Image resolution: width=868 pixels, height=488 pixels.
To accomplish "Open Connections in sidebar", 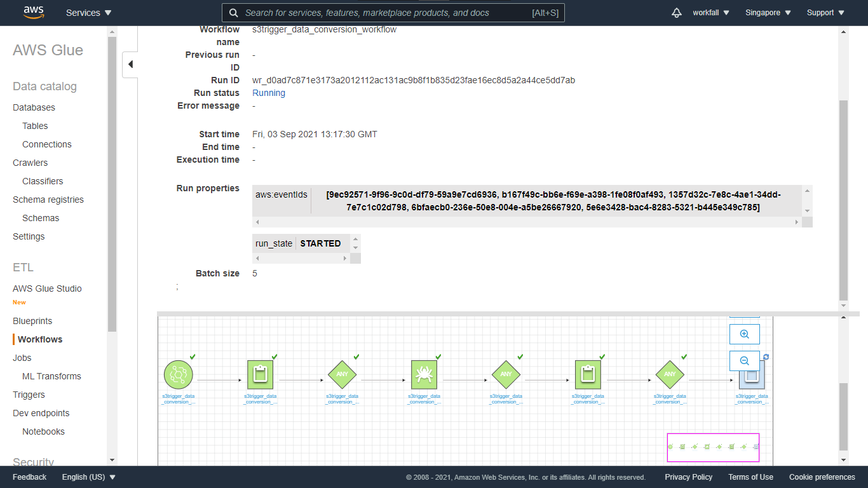I will pyautogui.click(x=47, y=144).
